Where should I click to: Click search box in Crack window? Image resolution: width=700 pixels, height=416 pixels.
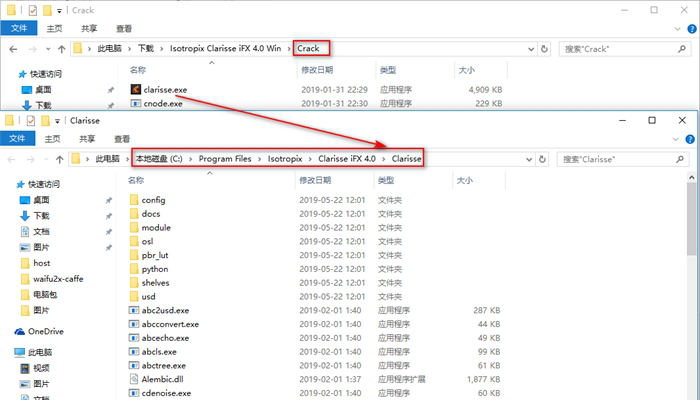point(625,49)
